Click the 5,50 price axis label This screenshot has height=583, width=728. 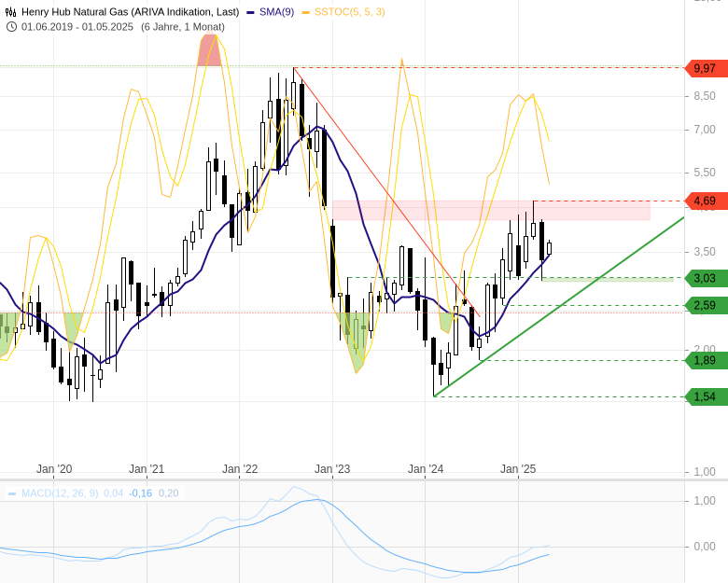[x=705, y=173]
